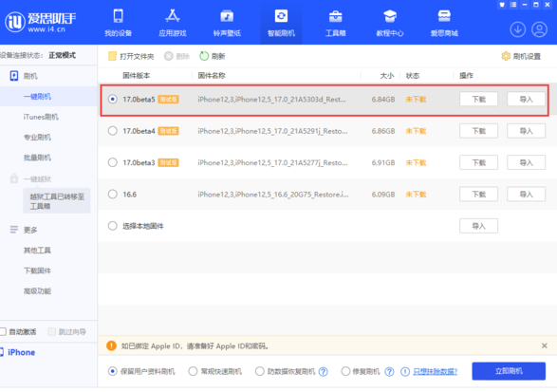Toggle 跳过向导 checkbox
This screenshot has width=557, height=392.
52,332
